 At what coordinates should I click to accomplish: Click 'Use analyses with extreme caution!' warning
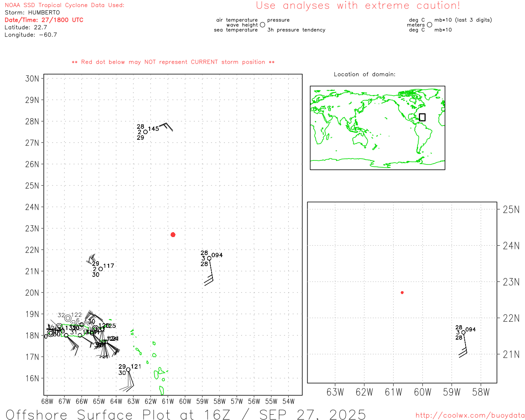pos(358,6)
